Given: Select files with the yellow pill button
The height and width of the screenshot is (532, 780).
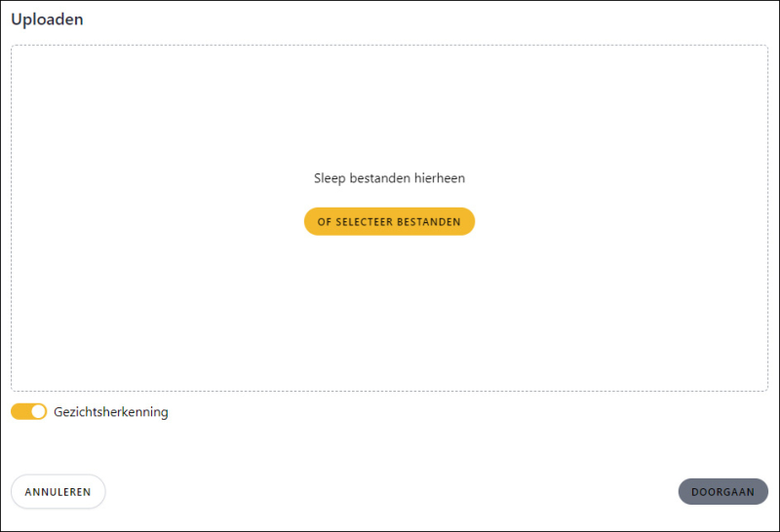Looking at the screenshot, I should coord(389,221).
